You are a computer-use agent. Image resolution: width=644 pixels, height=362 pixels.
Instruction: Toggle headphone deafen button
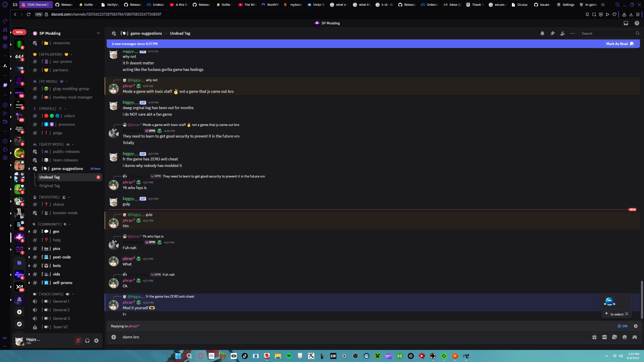click(87, 341)
